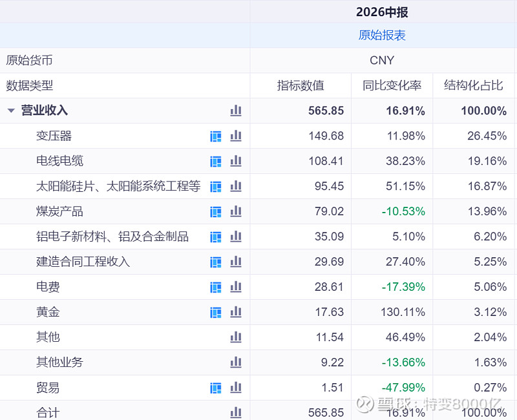This screenshot has width=517, height=420.
Task: Select the 变压器 row label
Action: click(x=54, y=136)
